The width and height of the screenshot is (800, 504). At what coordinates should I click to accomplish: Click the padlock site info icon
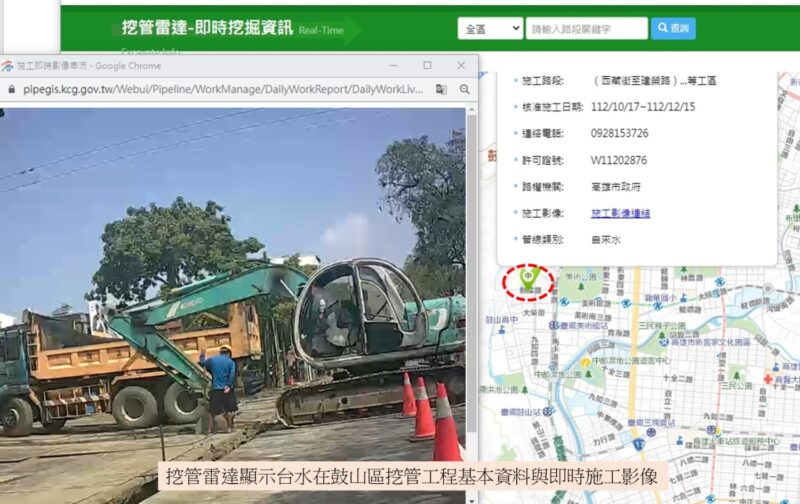click(x=11, y=89)
